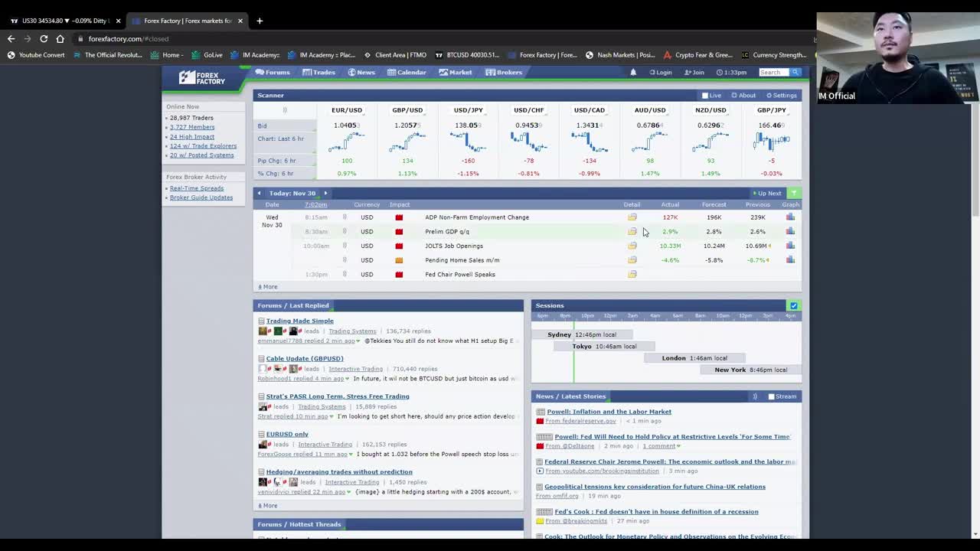Click the EUR/USD mini chart
The width and height of the screenshot is (980, 551).
pyautogui.click(x=346, y=141)
